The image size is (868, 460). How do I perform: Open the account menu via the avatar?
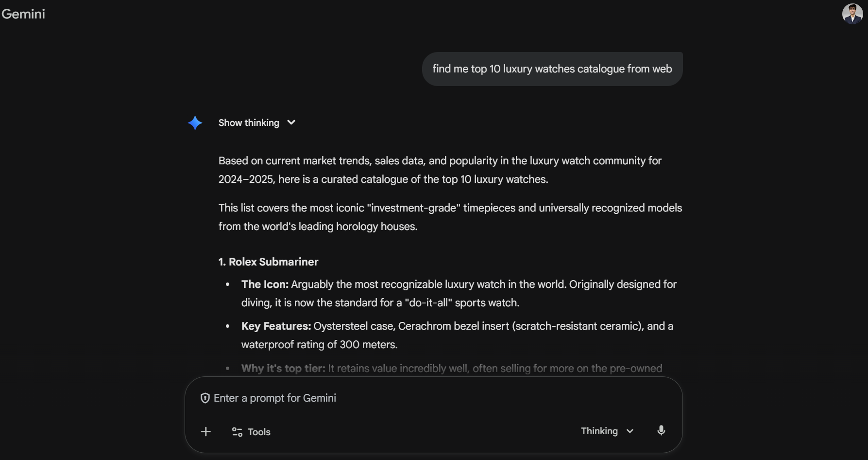[853, 14]
